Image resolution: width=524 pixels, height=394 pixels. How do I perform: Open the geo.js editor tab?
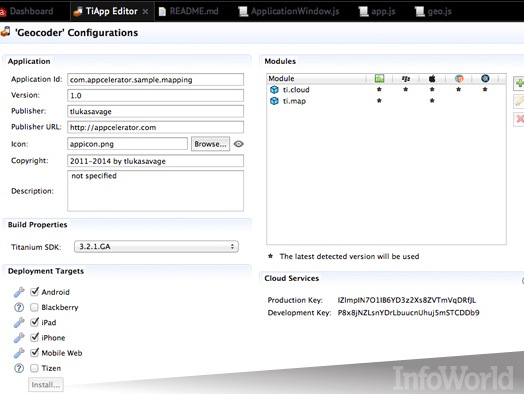pyautogui.click(x=433, y=11)
